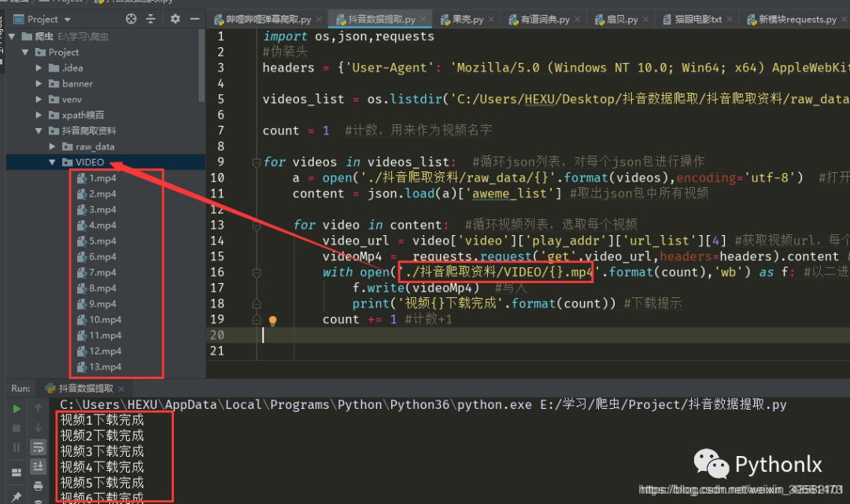Click the Pause output icon

tap(17, 447)
